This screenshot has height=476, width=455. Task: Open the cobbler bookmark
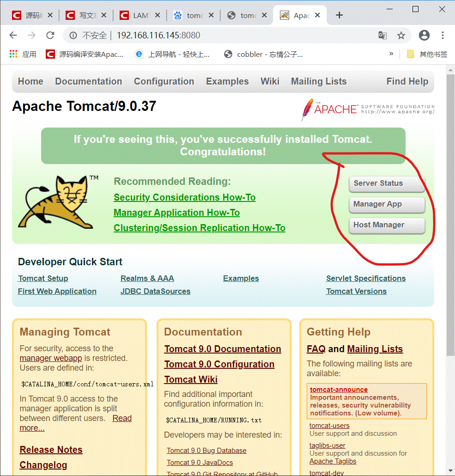point(263,55)
